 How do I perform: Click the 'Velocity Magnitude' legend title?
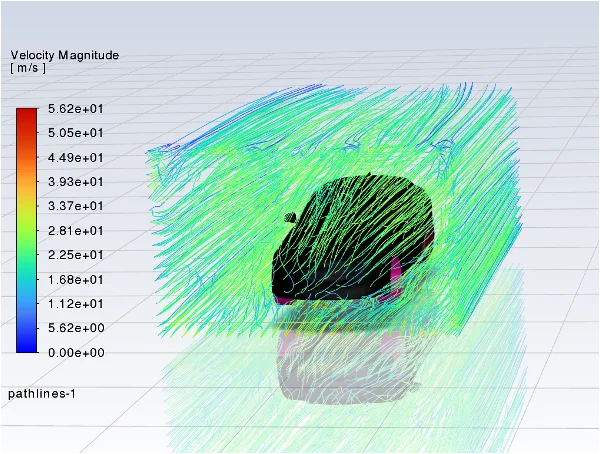tap(65, 56)
